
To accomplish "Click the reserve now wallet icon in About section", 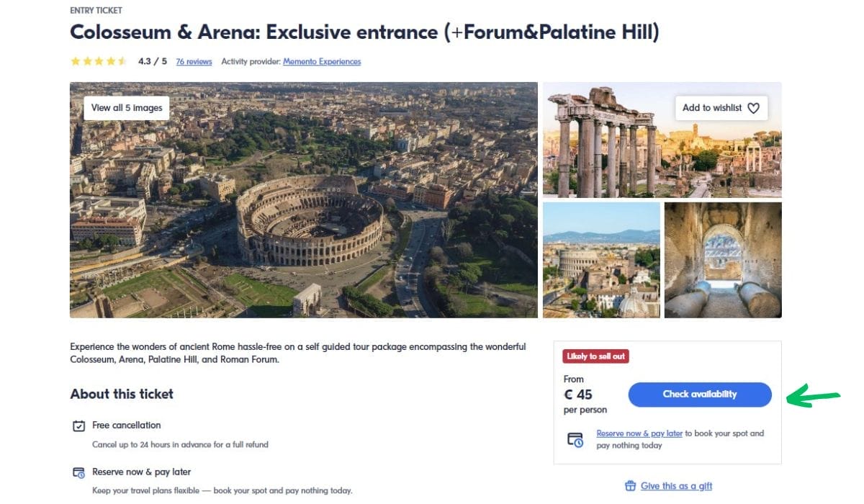I will (x=79, y=472).
